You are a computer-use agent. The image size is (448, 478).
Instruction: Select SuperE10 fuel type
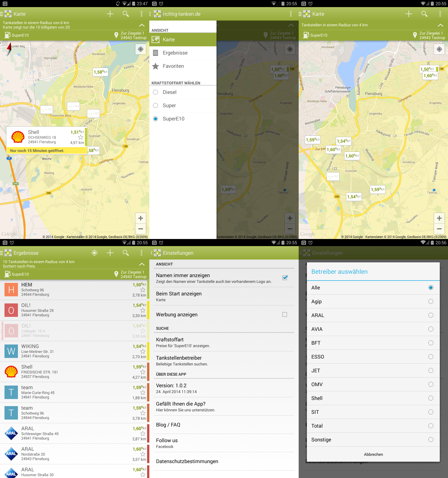pyautogui.click(x=183, y=119)
